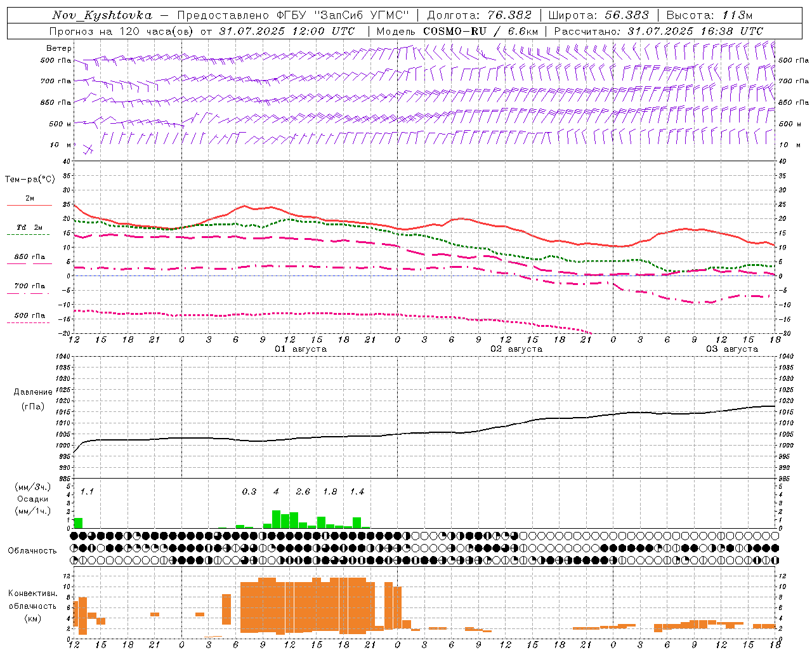Click the Ветер wind panel label
This screenshot has width=812, height=650.
pyautogui.click(x=59, y=48)
